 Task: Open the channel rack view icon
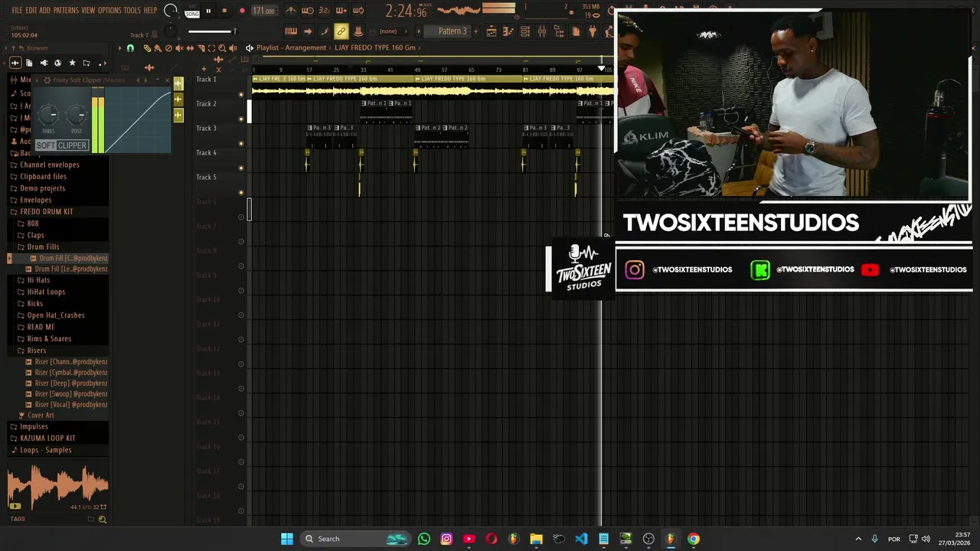(524, 31)
